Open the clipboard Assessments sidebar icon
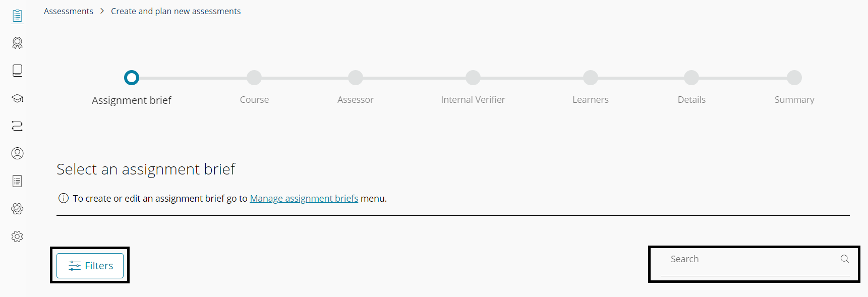The width and height of the screenshot is (868, 297). (17, 16)
